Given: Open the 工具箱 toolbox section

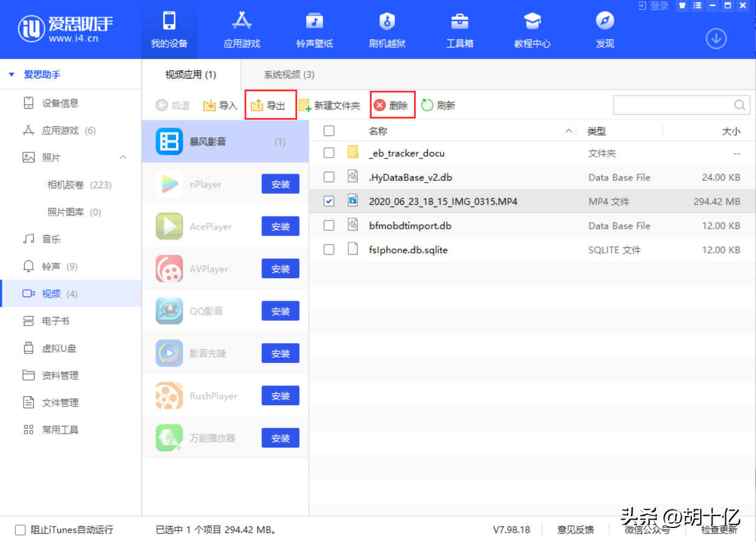Looking at the screenshot, I should tap(459, 30).
